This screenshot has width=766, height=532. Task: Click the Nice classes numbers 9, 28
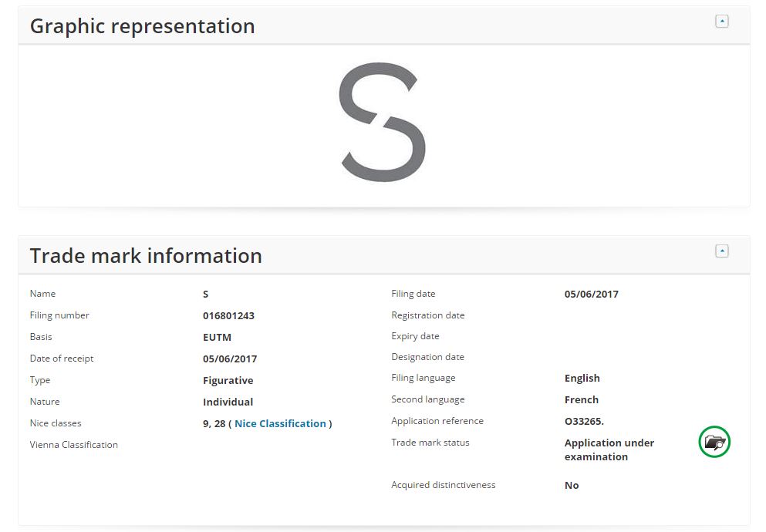[x=214, y=423]
